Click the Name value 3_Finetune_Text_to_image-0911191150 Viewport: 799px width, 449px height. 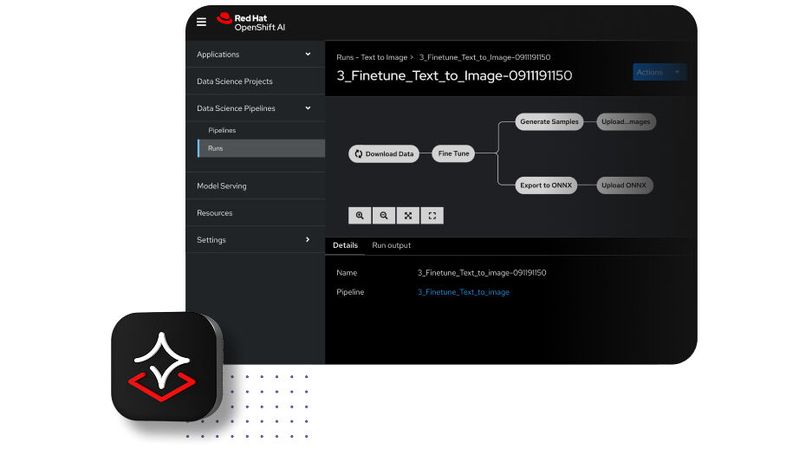pos(482,273)
